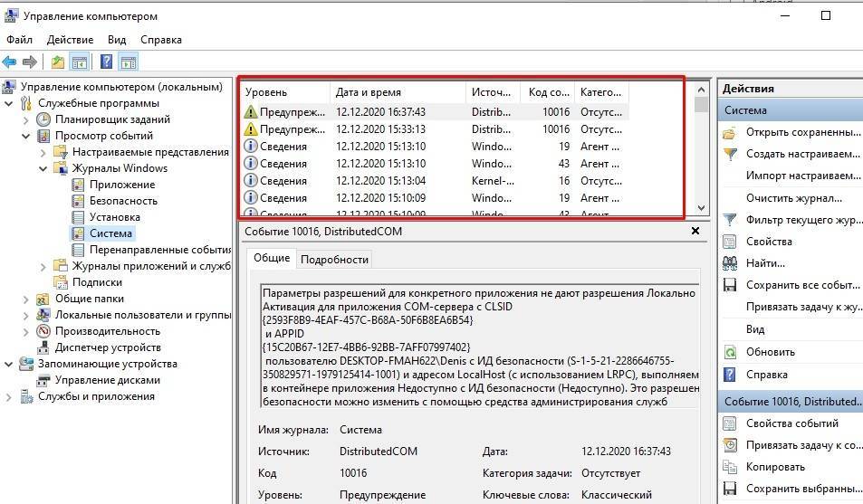Open the Действие menu
Image resolution: width=863 pixels, height=504 pixels.
pyautogui.click(x=70, y=40)
